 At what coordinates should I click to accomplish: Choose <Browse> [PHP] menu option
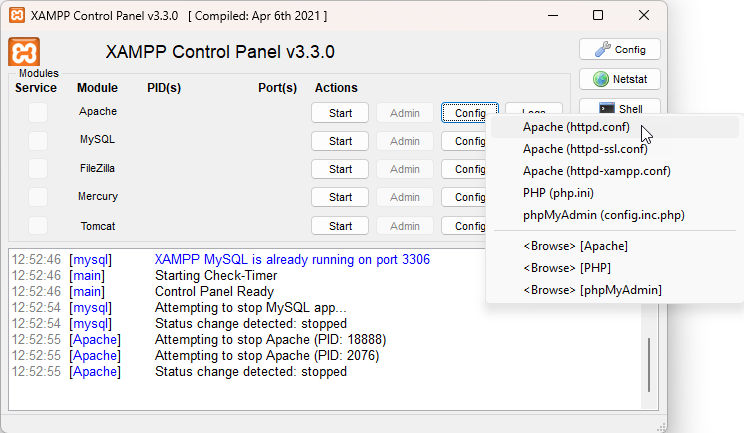pyautogui.click(x=566, y=268)
